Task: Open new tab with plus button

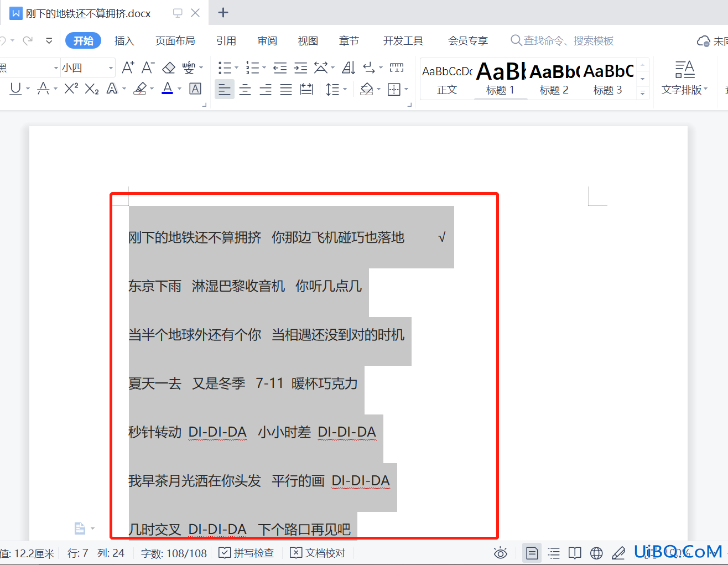Action: (223, 13)
